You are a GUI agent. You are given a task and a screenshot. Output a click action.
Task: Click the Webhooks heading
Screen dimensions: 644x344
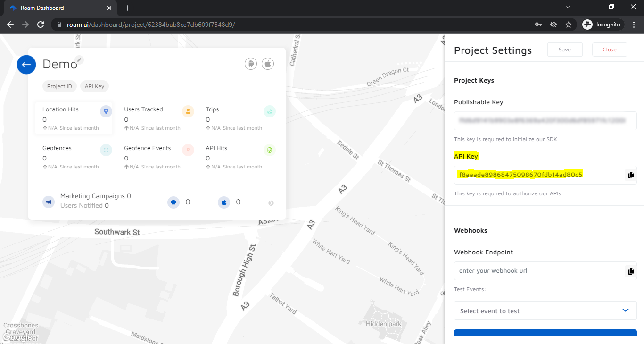471,230
